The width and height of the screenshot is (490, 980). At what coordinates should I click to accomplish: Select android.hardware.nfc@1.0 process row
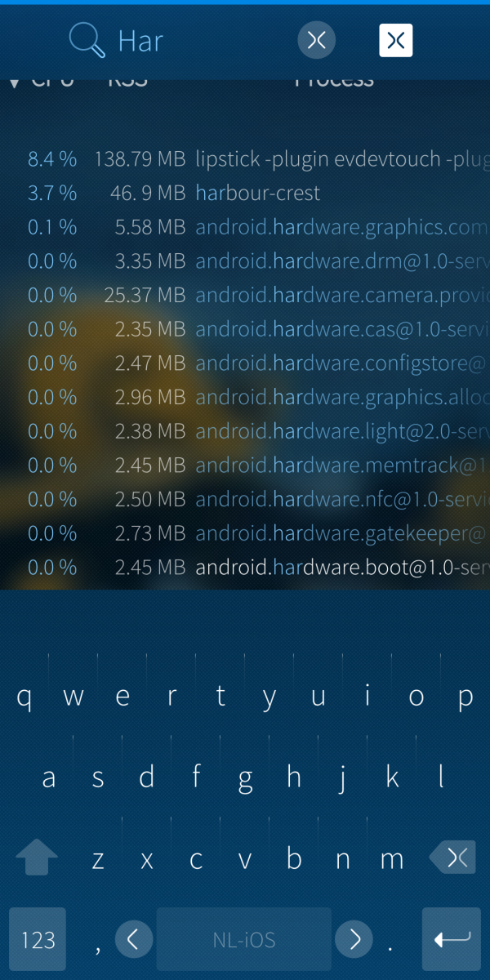pyautogui.click(x=245, y=499)
